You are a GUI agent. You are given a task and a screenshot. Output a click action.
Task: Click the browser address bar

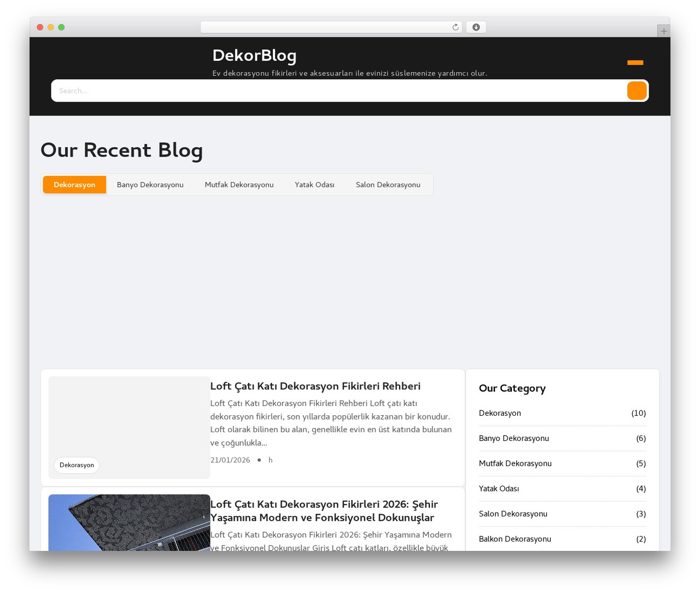pos(331,27)
